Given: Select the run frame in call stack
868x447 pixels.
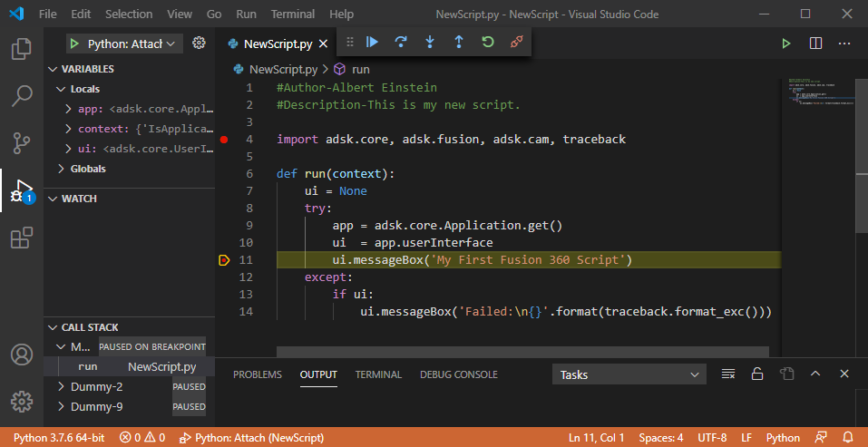Looking at the screenshot, I should [x=129, y=367].
